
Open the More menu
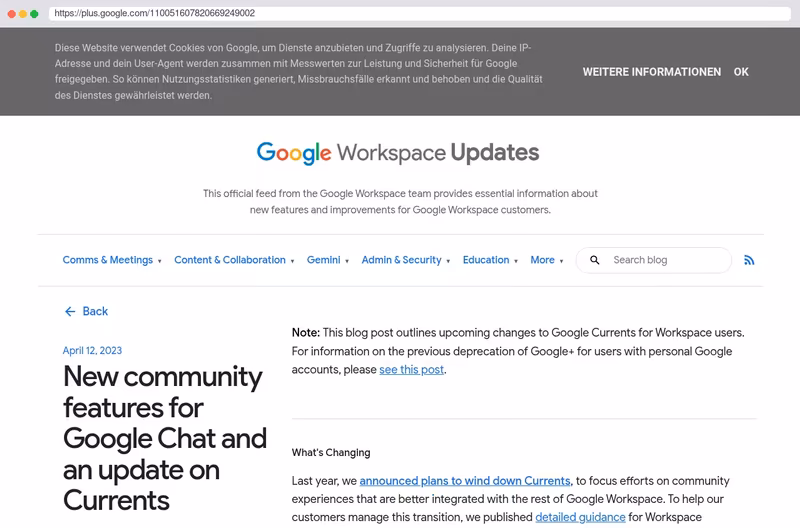542,260
